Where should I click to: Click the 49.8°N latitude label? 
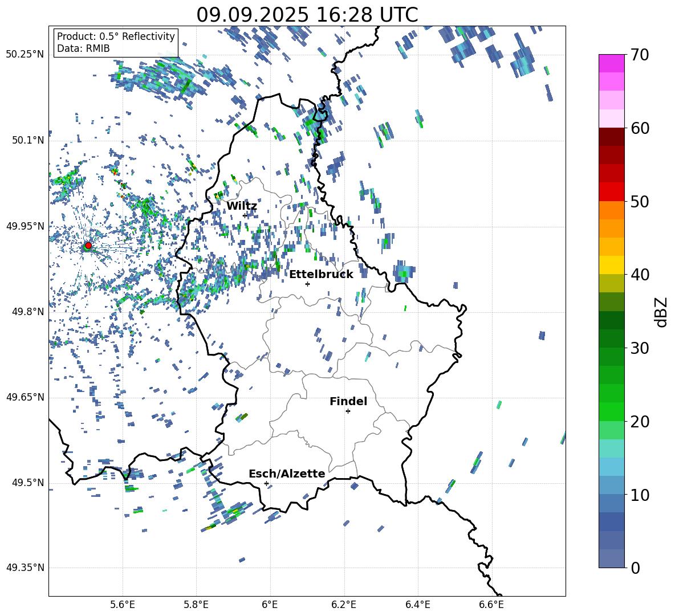tap(27, 312)
